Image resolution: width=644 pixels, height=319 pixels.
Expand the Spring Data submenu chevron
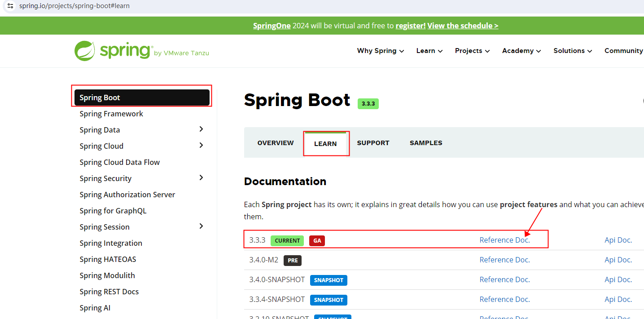pos(201,129)
